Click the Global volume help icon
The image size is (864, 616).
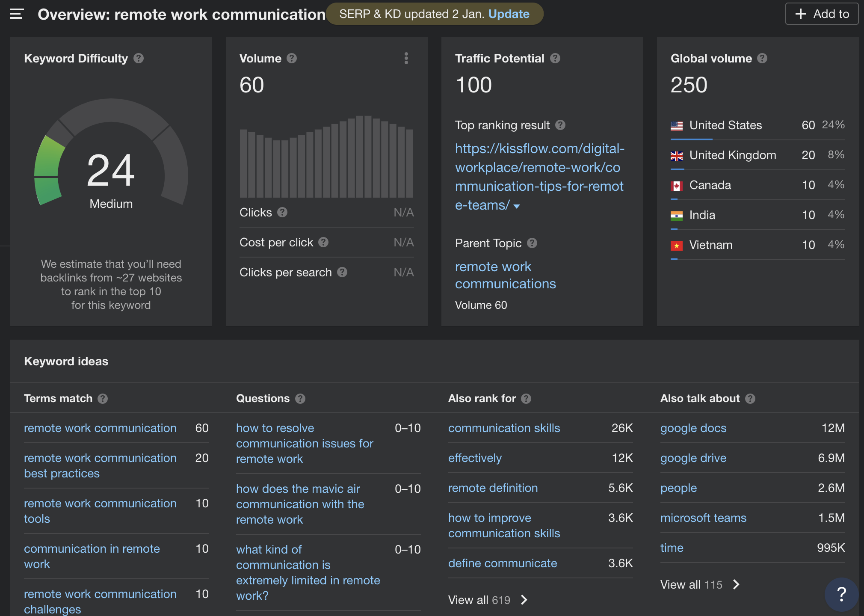(x=762, y=58)
